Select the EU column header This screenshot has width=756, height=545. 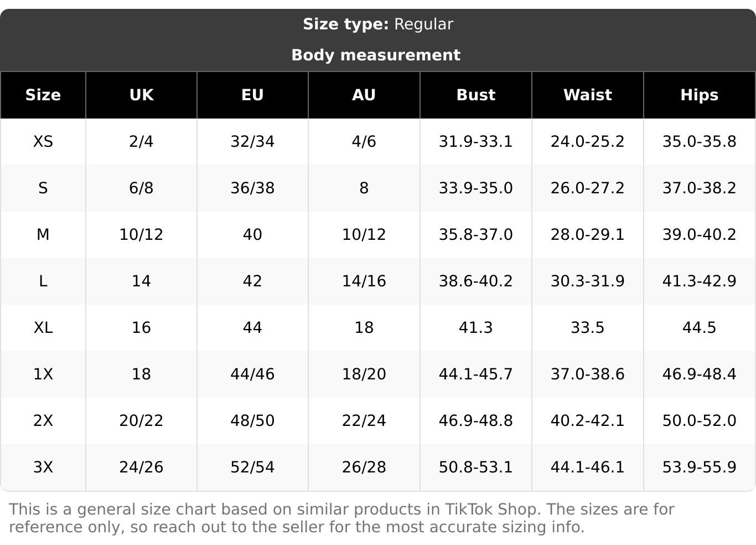(252, 95)
